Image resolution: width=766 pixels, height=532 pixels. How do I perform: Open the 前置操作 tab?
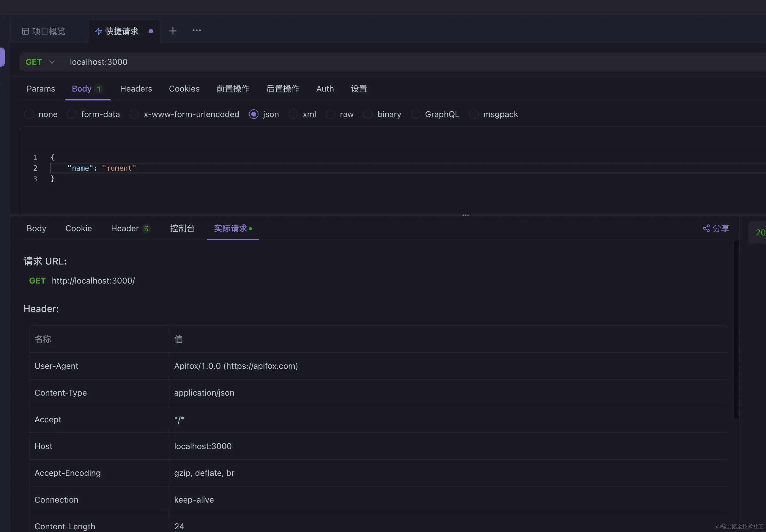point(233,89)
